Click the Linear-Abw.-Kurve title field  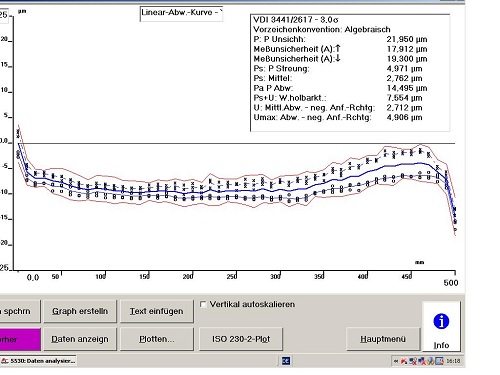(181, 14)
